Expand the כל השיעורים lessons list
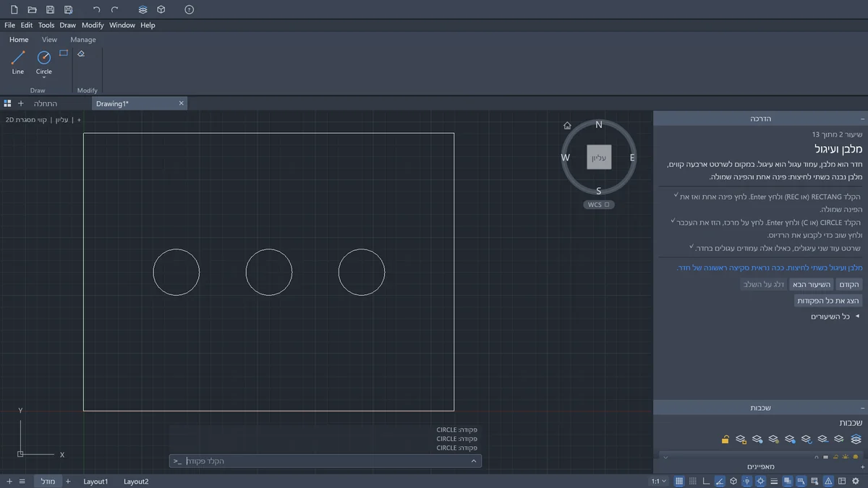Viewport: 868px width, 488px height. 835,317
